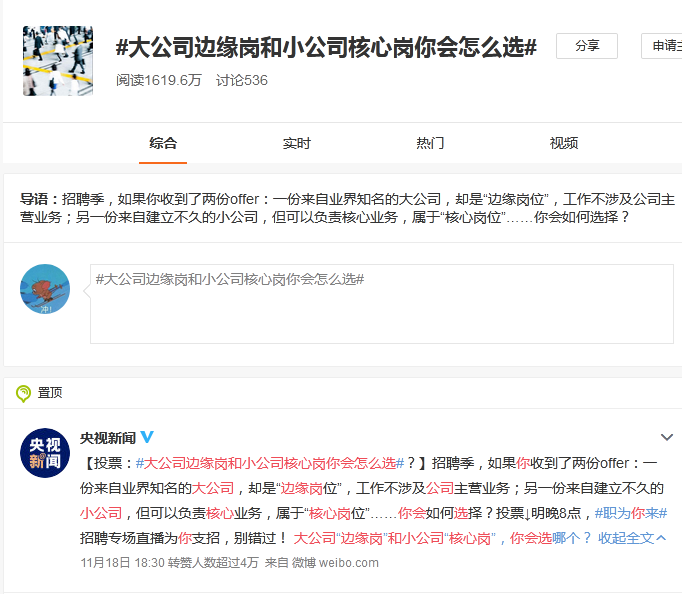The width and height of the screenshot is (682, 594).
Task: Open the post timestamp 11月18日 18:30
Action: click(x=120, y=563)
